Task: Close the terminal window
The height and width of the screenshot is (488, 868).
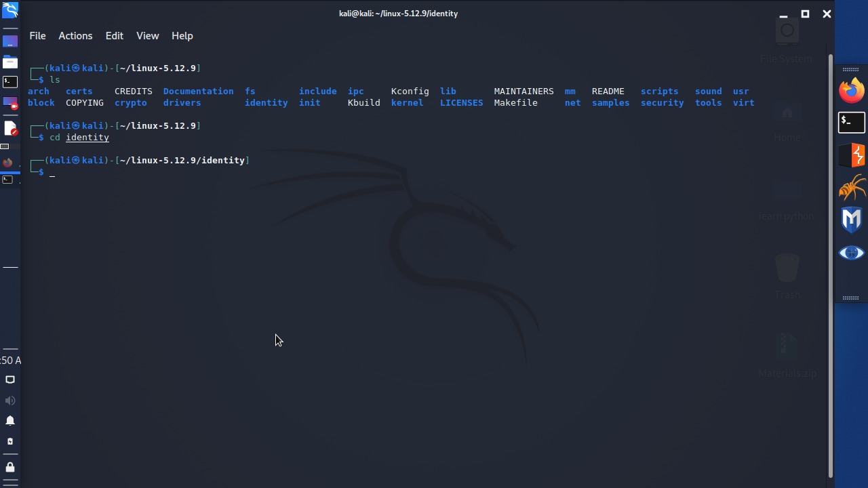Action: tap(827, 14)
